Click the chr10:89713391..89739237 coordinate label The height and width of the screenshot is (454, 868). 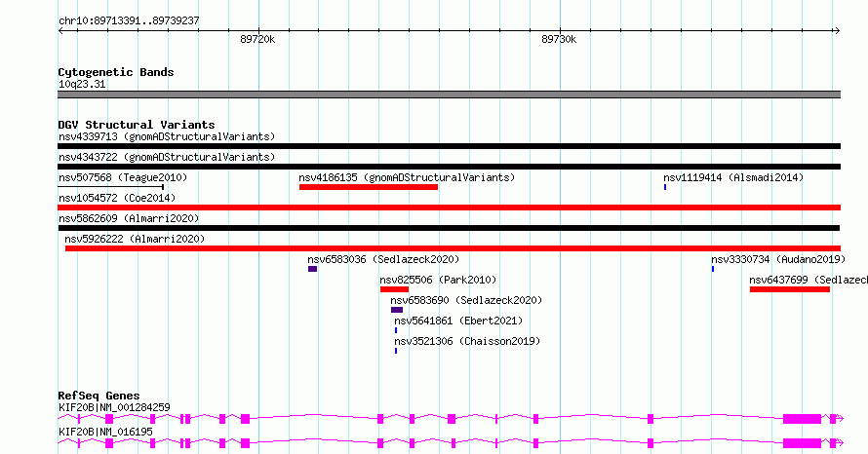click(x=129, y=20)
